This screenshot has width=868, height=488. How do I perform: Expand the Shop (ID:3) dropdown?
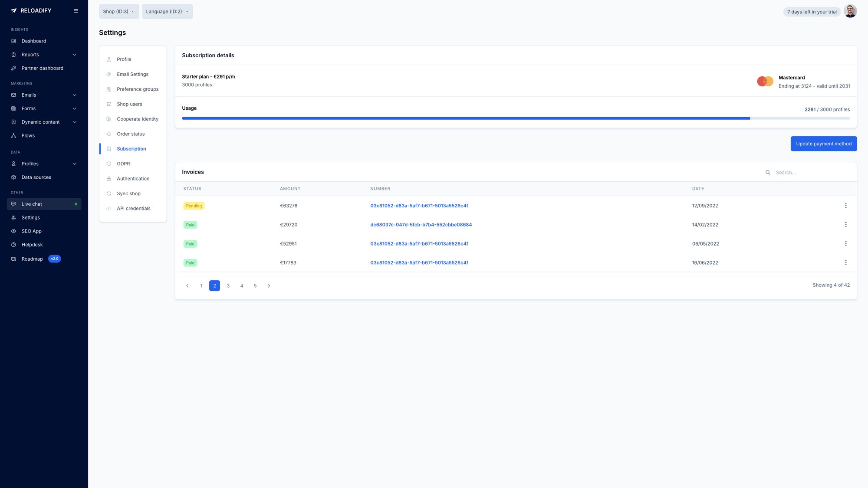tap(118, 12)
